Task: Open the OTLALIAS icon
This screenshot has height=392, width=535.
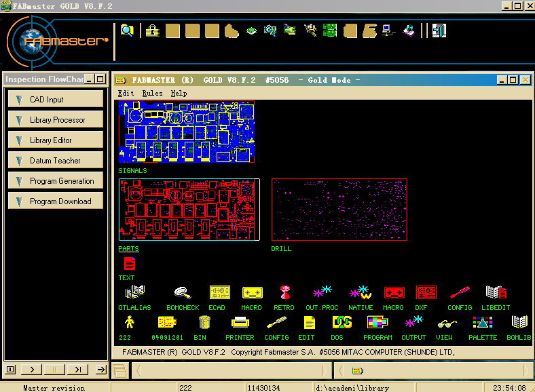Action: (x=135, y=292)
